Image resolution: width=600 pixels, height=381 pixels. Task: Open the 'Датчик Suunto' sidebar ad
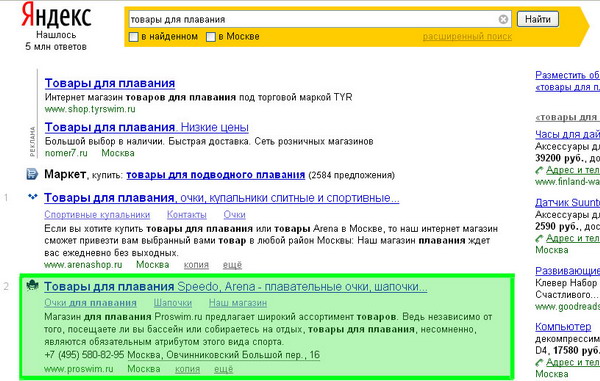[567, 202]
